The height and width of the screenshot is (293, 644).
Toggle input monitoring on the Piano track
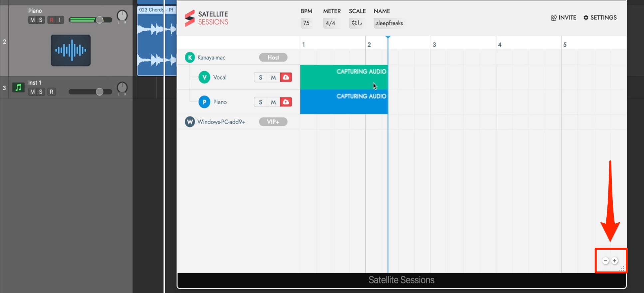[x=60, y=20]
